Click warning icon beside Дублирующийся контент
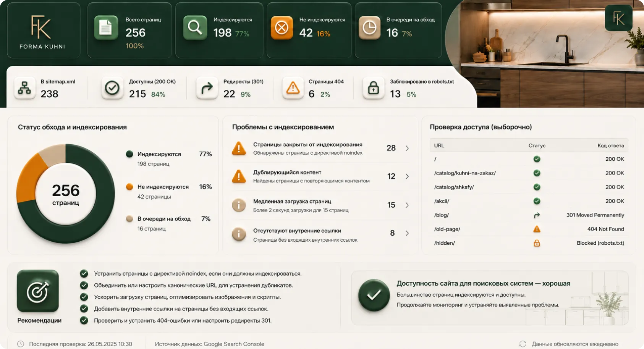The image size is (644, 349). tap(239, 176)
